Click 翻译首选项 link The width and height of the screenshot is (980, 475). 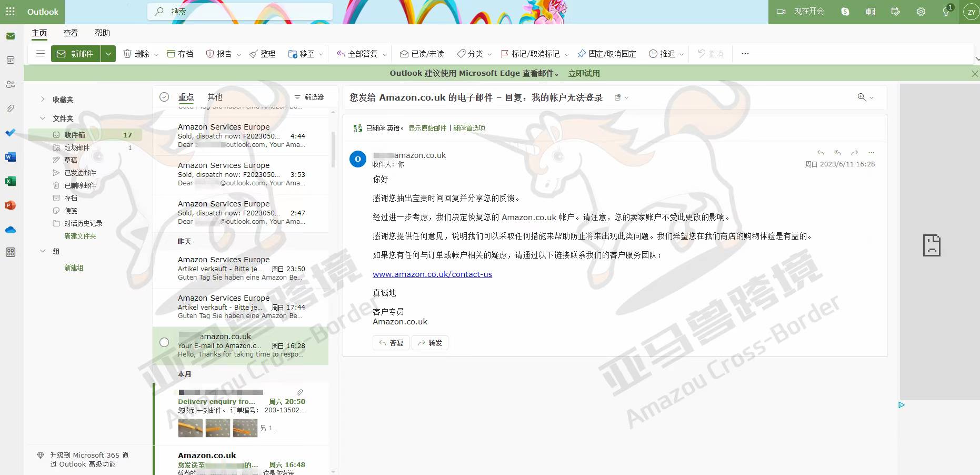[469, 128]
